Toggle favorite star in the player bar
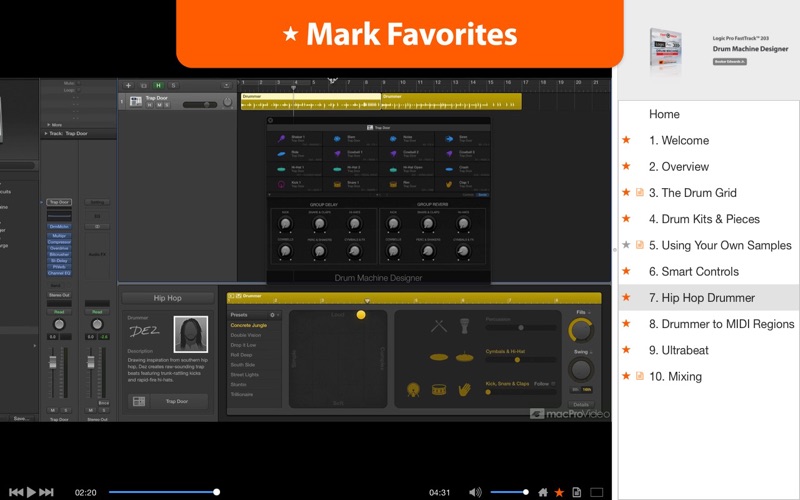Image resolution: width=800 pixels, height=500 pixels. (559, 492)
